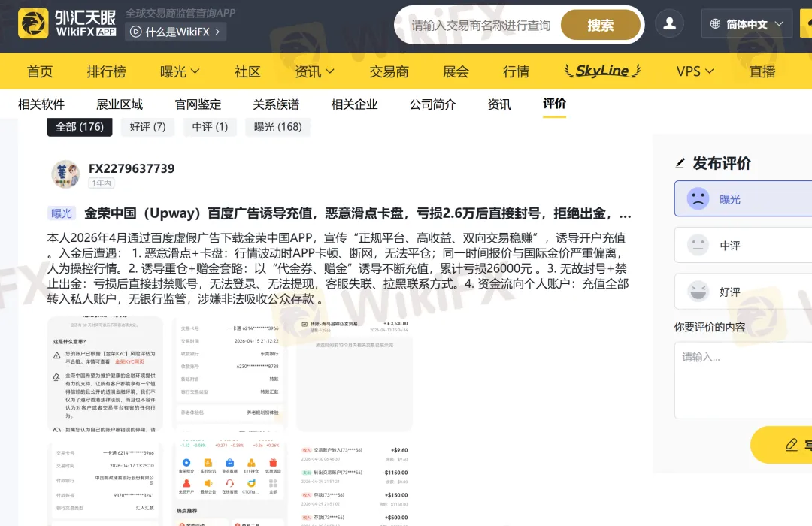
Task: Click the WikiFX lion logo
Action: pos(33,23)
